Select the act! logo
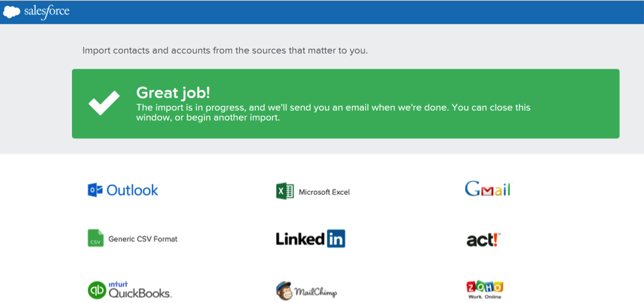Image resolution: width=644 pixels, height=303 pixels. 483,240
